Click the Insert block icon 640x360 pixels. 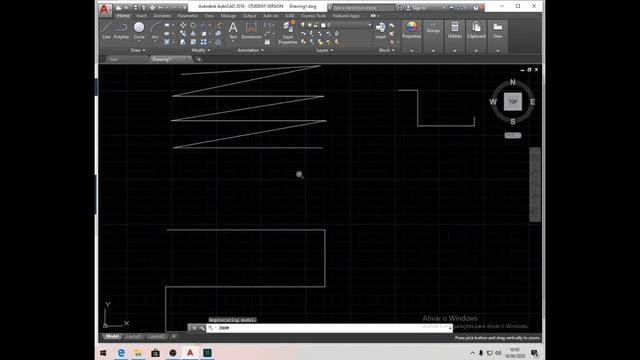coord(380,31)
